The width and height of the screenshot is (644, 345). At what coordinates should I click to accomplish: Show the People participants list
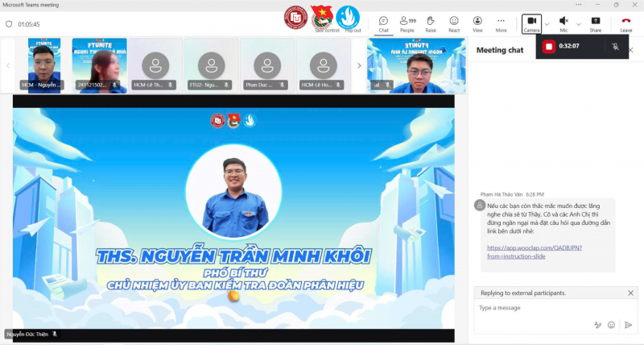pos(407,24)
